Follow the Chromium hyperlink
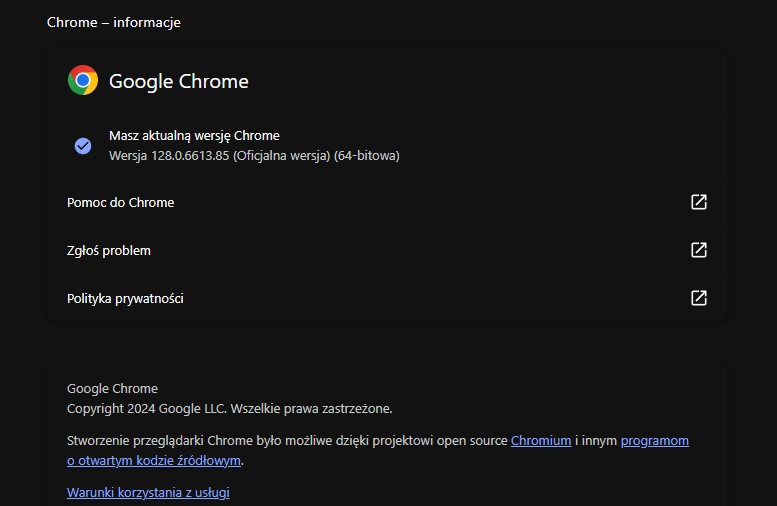 point(541,441)
